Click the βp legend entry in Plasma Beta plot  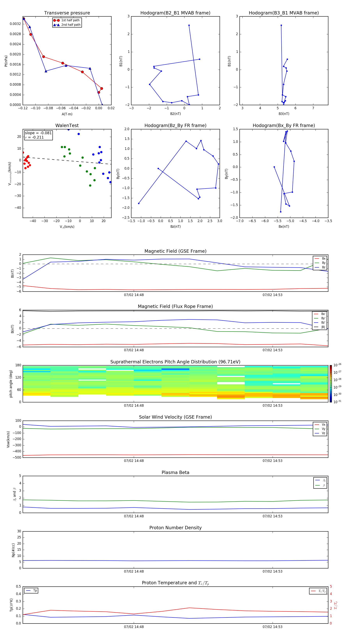pos(320,480)
